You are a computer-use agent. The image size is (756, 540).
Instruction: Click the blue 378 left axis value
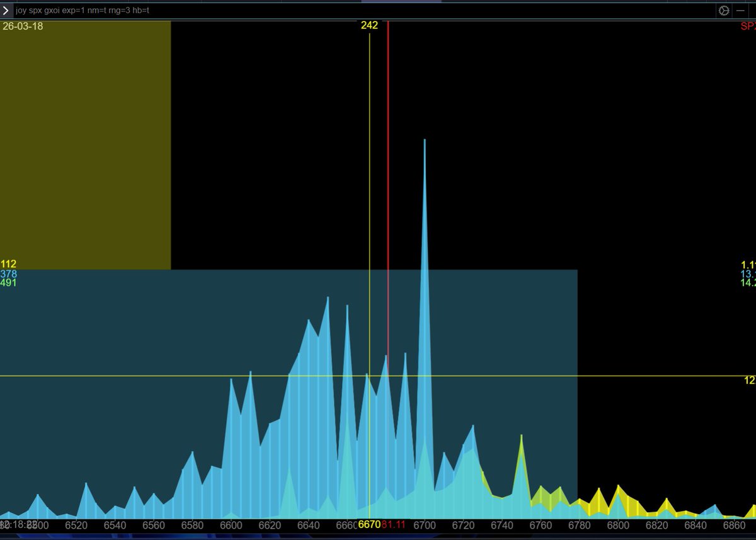point(9,274)
